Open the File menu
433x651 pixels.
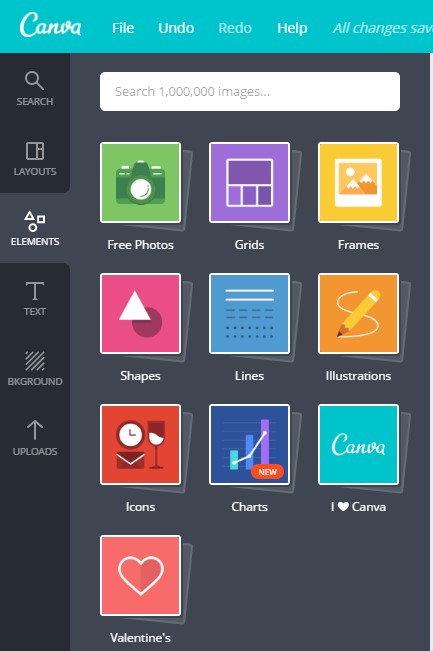pyautogui.click(x=123, y=28)
